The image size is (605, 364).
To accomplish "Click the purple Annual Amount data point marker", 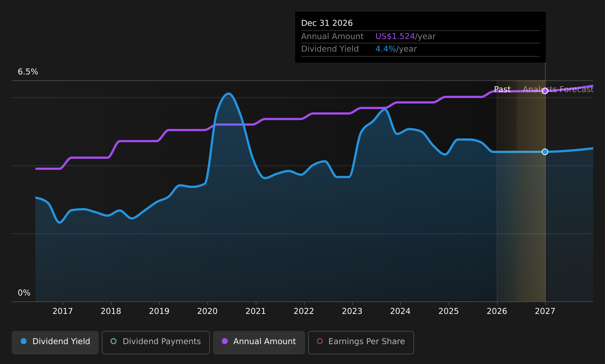I will 545,91.
